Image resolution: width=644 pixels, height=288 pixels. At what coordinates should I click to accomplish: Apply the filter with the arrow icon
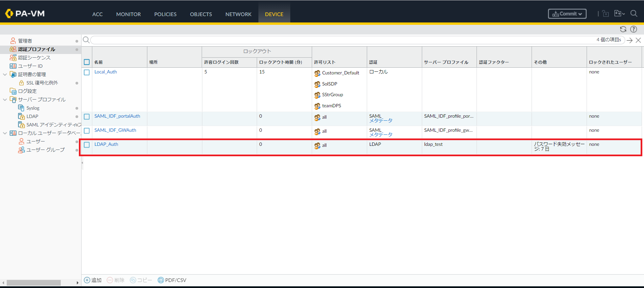[x=630, y=40]
